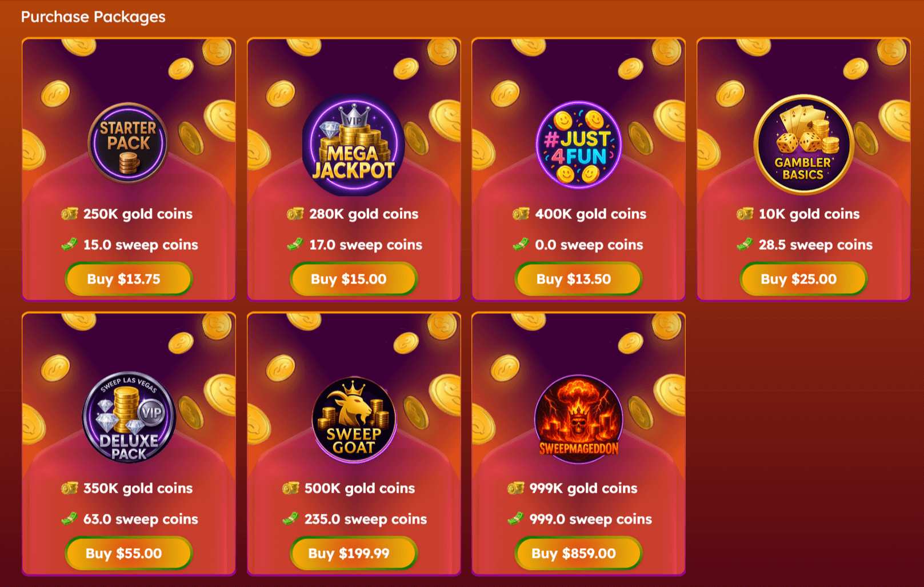
Task: Open the Sweepmageddon skull emblem
Action: point(579,418)
